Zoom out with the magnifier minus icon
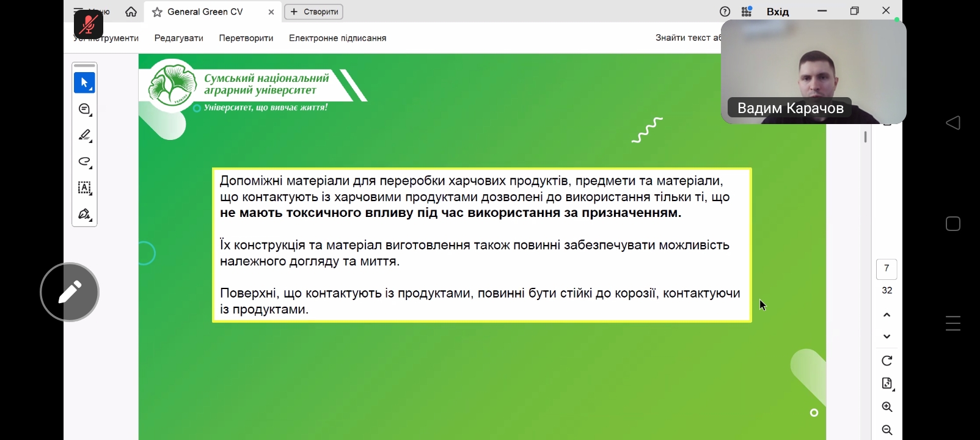Image resolution: width=980 pixels, height=440 pixels. click(887, 430)
